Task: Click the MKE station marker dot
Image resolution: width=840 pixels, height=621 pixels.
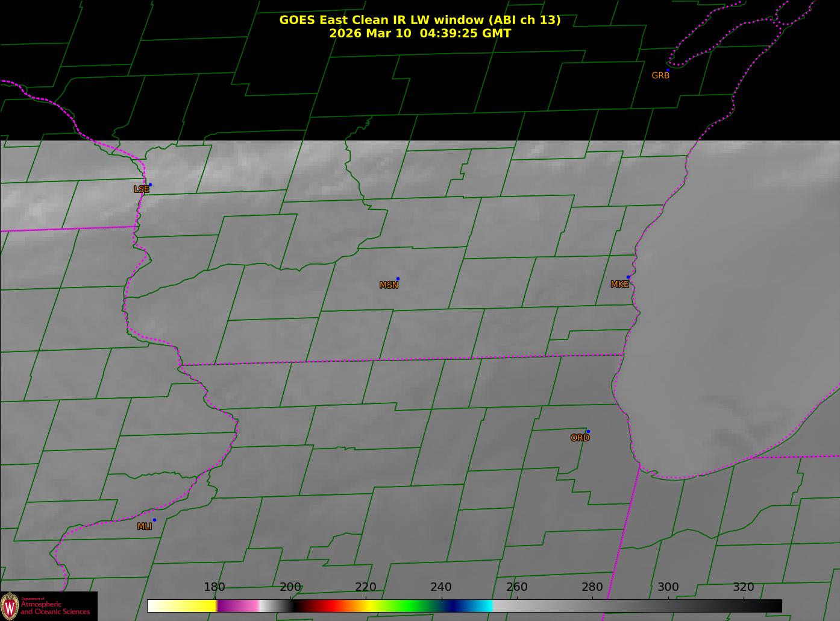Action: 628,277
